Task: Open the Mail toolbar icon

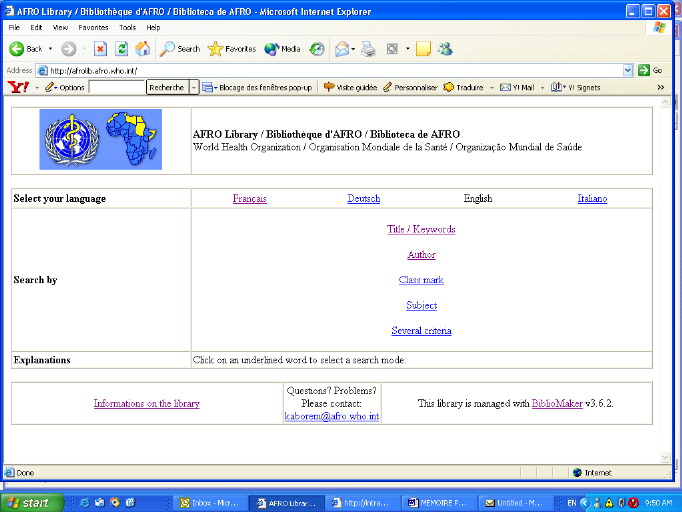Action: [x=343, y=49]
